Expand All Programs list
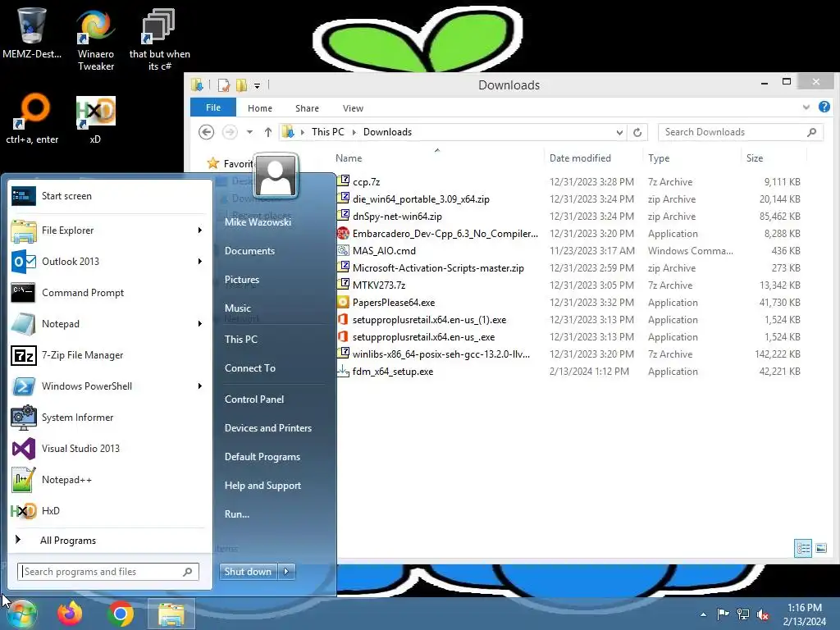The height and width of the screenshot is (630, 840). coord(67,541)
